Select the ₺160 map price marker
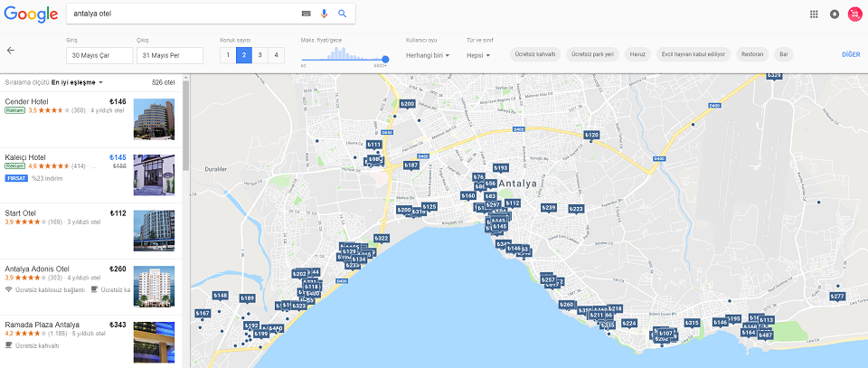This screenshot has height=368, width=868. (467, 195)
